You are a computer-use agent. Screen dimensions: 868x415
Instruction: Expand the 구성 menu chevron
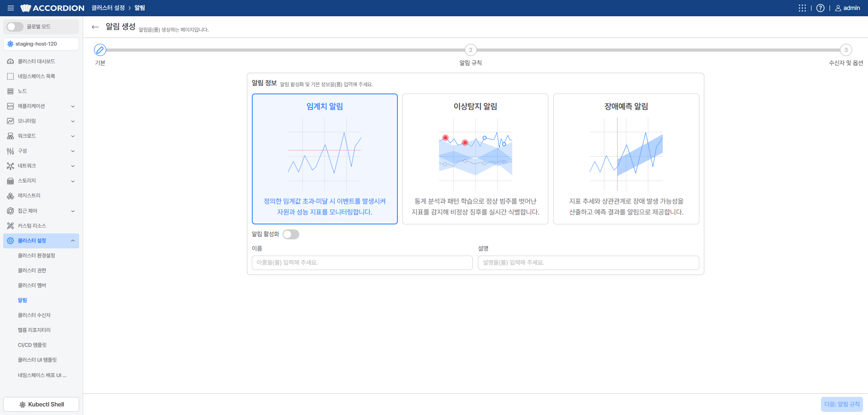pos(73,151)
